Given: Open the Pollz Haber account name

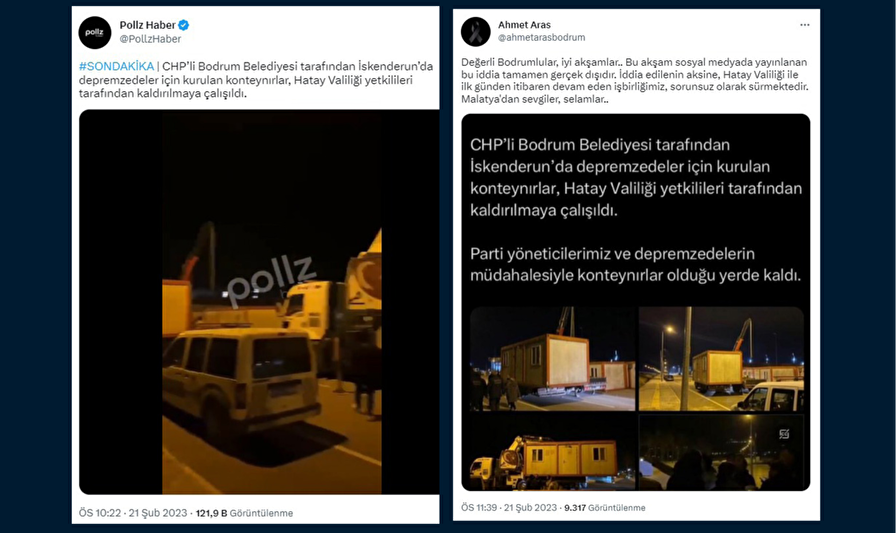Looking at the screenshot, I should tap(147, 25).
